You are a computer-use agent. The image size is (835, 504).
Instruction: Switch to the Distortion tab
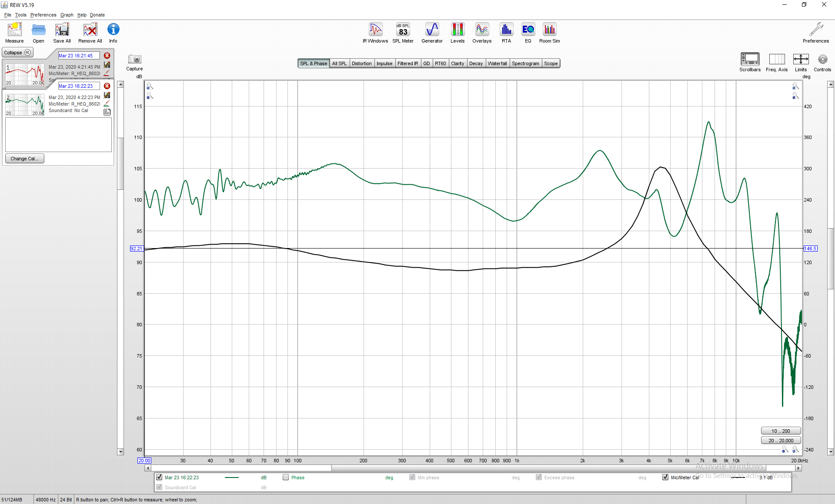[362, 63]
